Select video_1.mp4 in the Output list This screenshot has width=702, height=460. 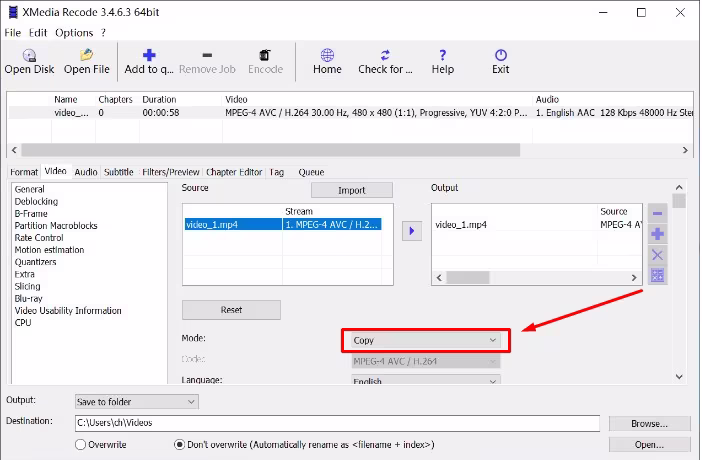(x=461, y=225)
